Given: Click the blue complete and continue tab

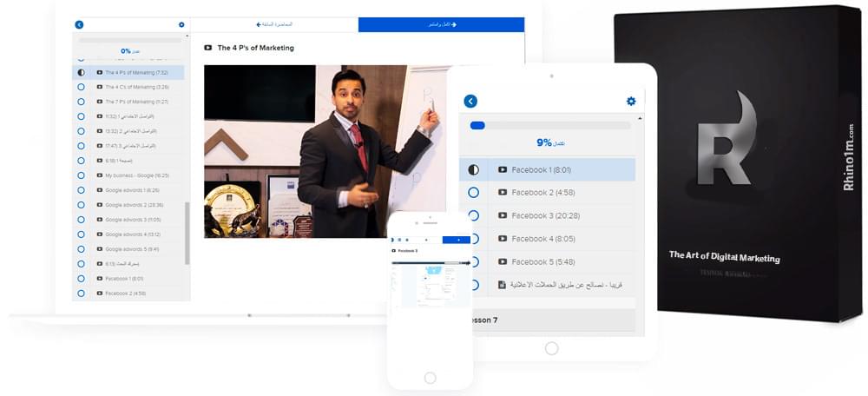Looking at the screenshot, I should point(441,25).
